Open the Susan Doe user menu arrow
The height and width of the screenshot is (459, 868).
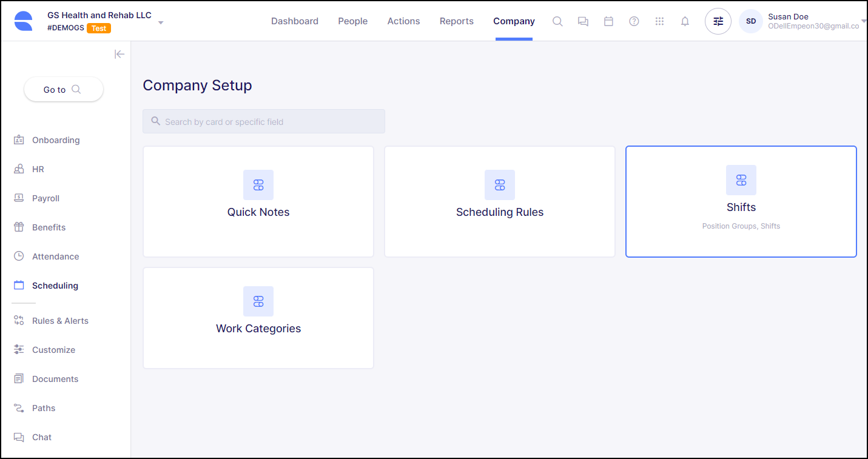tap(864, 21)
